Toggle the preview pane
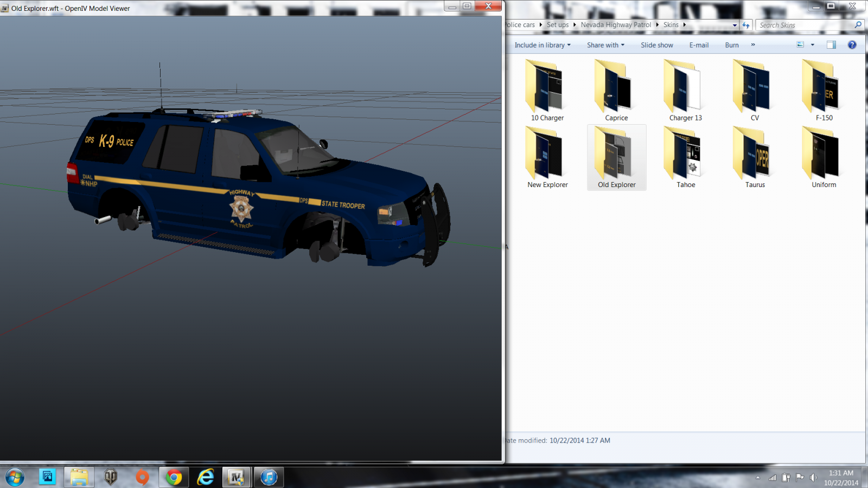868x488 pixels. click(831, 45)
